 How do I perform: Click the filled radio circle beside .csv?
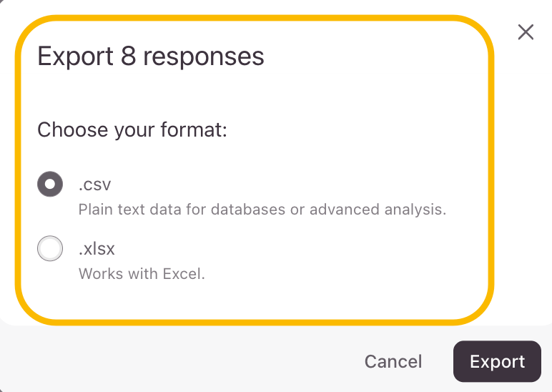pyautogui.click(x=49, y=185)
